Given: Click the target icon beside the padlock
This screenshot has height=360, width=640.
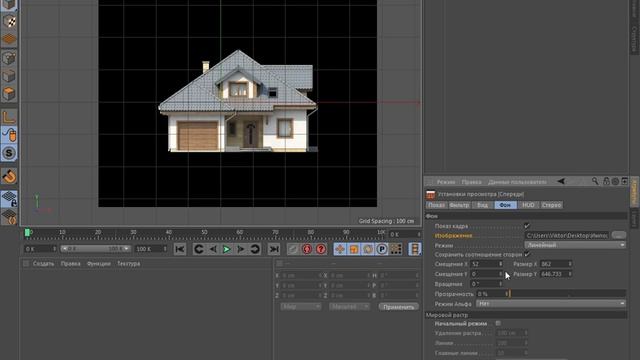Looking at the screenshot, I should (615, 181).
